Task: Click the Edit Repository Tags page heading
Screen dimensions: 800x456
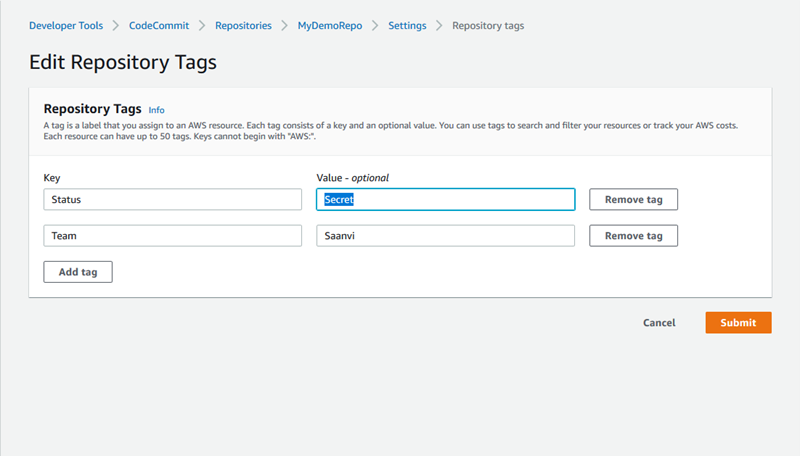Action: click(123, 62)
